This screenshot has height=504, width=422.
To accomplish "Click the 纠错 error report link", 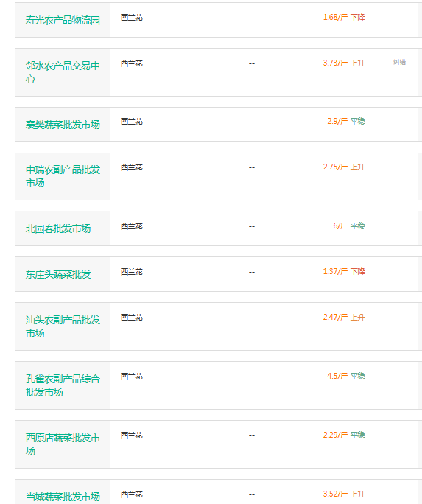I will click(399, 62).
